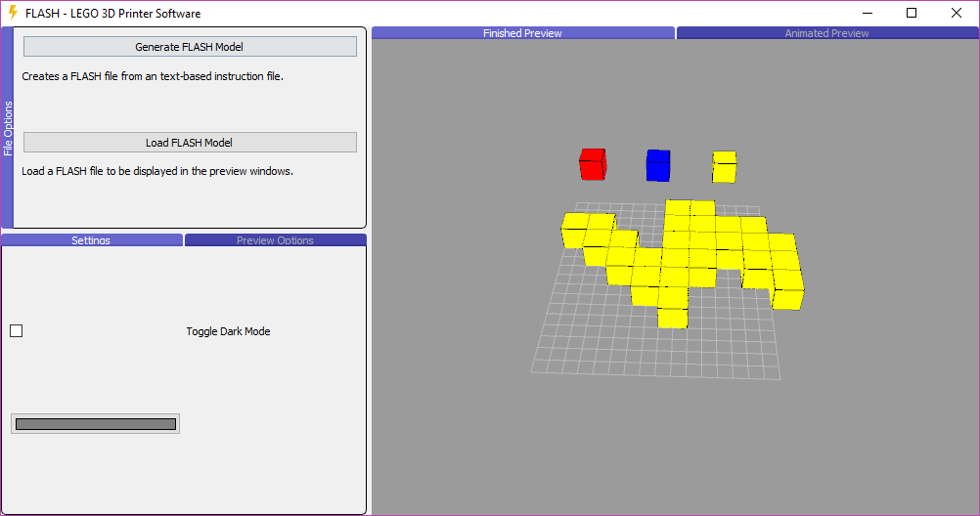
Task: Click the gray progress bar in Settings
Action: pos(96,424)
